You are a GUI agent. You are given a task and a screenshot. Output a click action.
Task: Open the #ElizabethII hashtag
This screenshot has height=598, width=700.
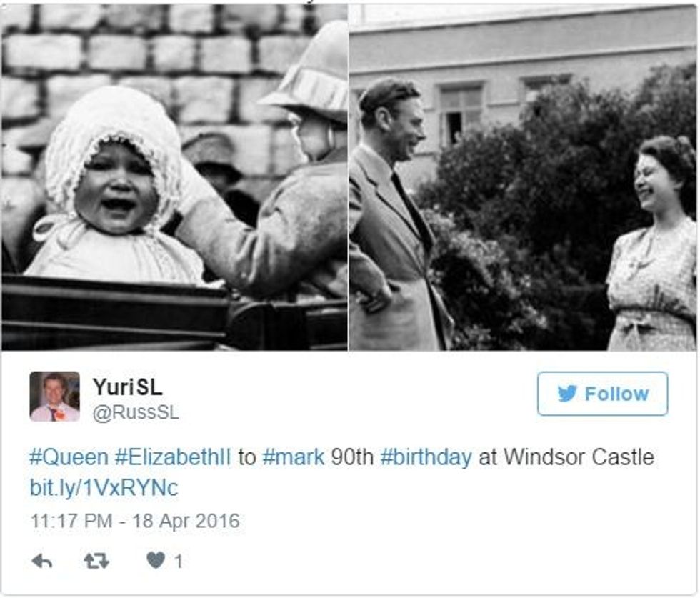click(173, 457)
